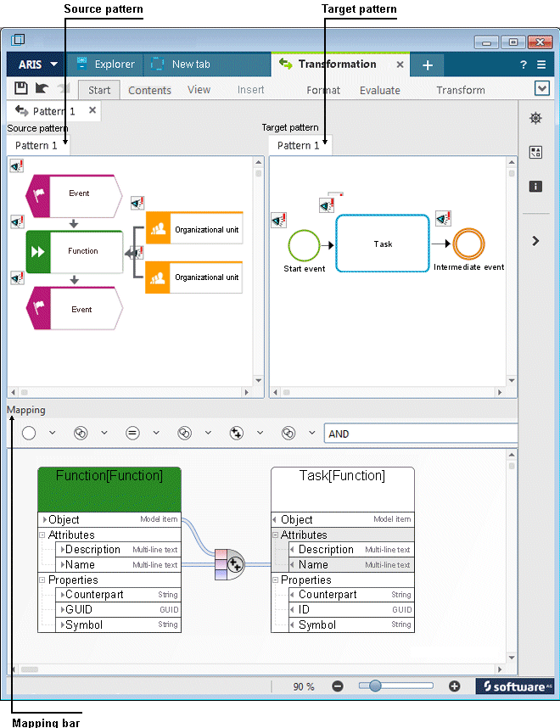The width and height of the screenshot is (560, 728).
Task: Click the equals mapping operator icon
Action: pos(132,434)
